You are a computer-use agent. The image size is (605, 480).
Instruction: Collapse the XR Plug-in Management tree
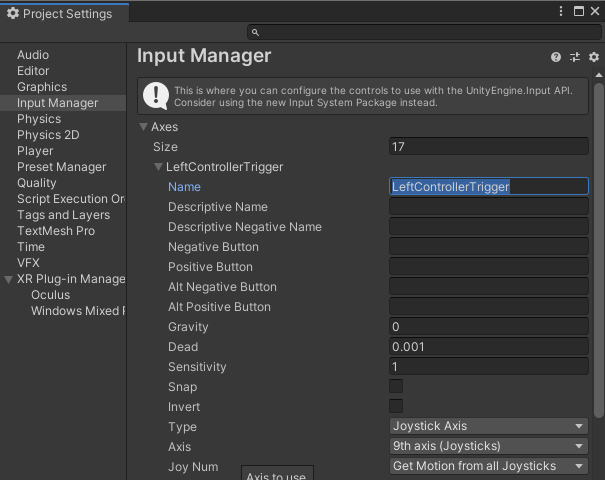(8, 279)
